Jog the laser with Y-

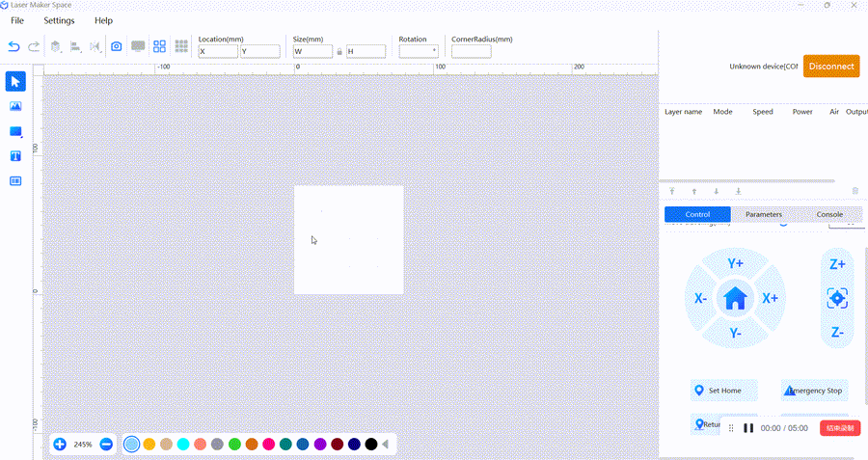[x=735, y=334]
